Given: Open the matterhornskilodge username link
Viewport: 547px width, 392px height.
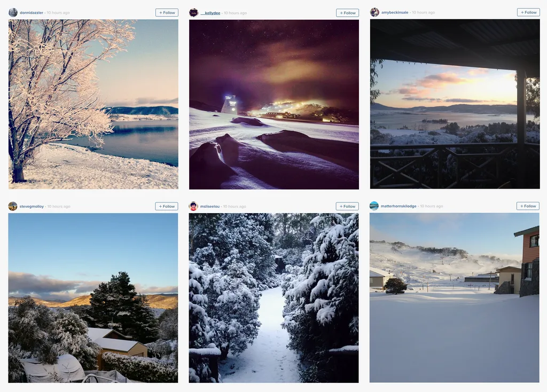Looking at the screenshot, I should [398, 206].
